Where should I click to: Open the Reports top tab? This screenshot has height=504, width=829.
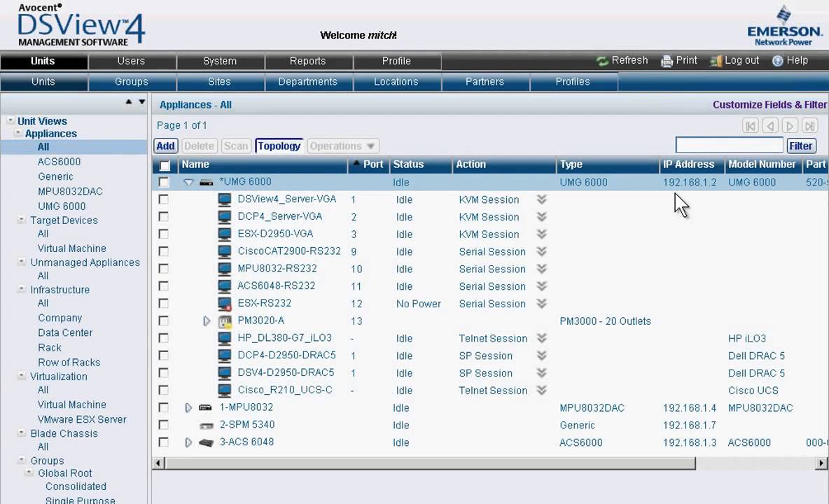point(308,62)
